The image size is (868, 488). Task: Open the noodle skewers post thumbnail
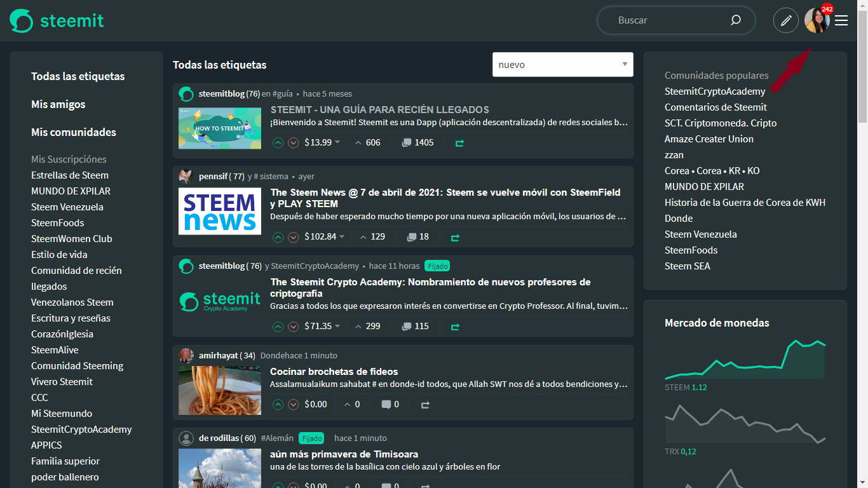220,390
